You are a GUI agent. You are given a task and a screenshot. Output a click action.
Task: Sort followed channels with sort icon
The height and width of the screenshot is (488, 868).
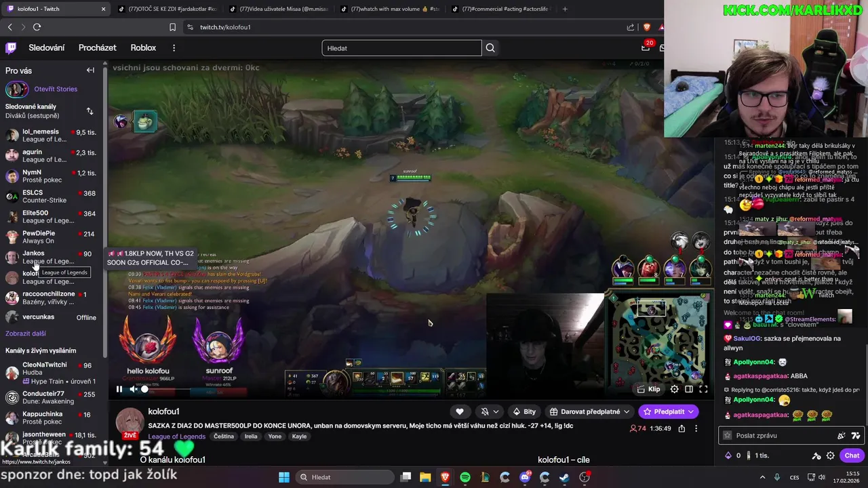coord(90,111)
